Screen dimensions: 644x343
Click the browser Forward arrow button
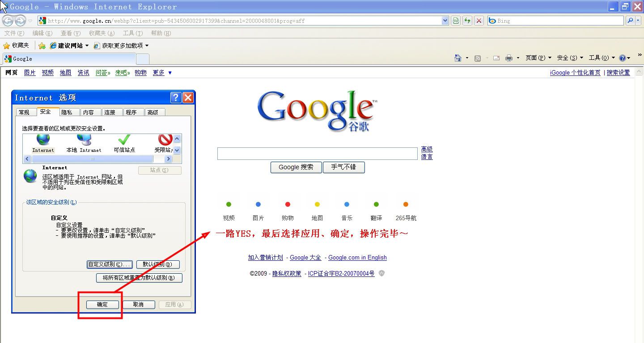pyautogui.click(x=20, y=21)
